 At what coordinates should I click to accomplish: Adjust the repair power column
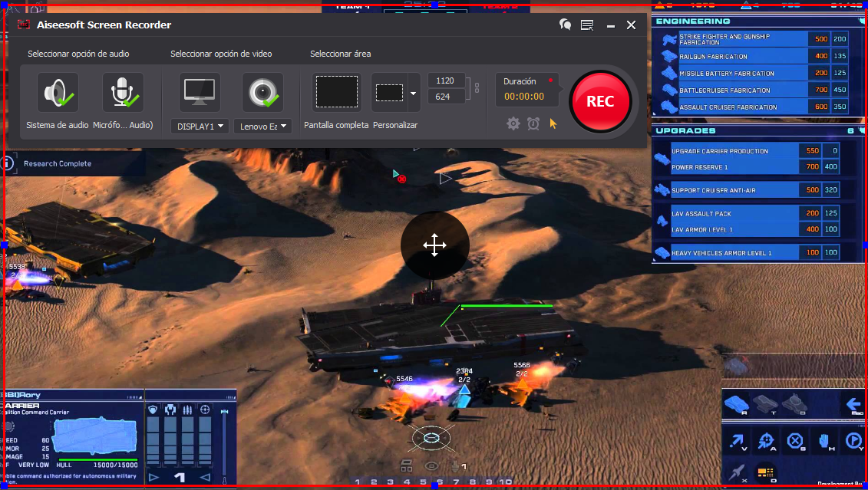coord(170,439)
